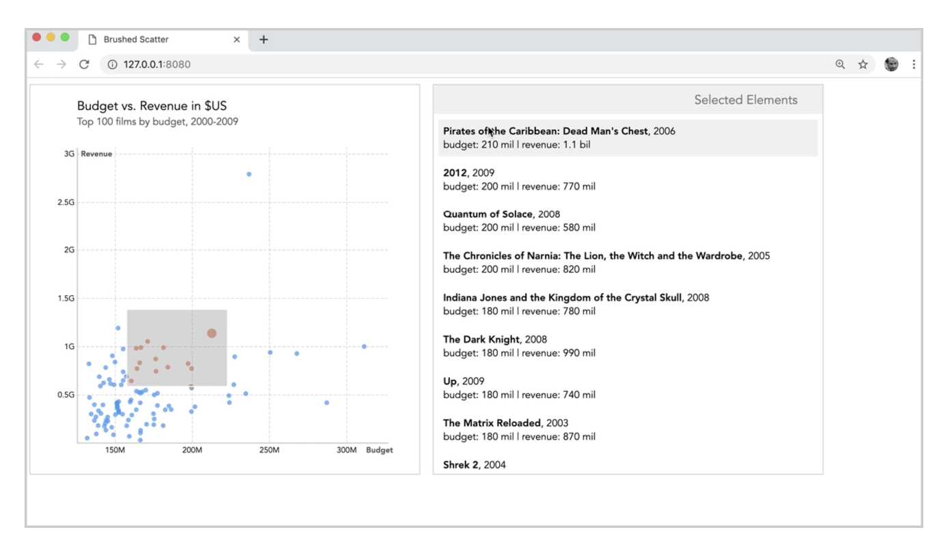This screenshot has height=560, width=952.
Task: Click the subtitle Top 100 films by budget
Action: pos(158,122)
